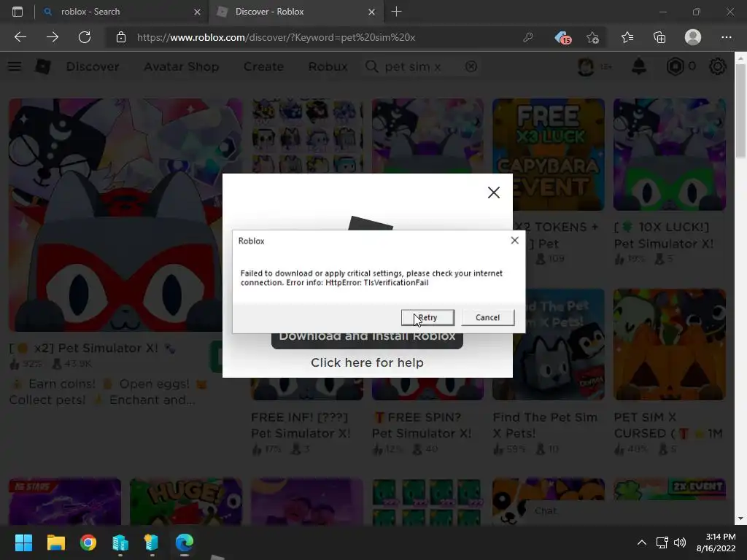The image size is (747, 560).
Task: Open the taskbar clock showing 3:14 PM
Action: 716,542
